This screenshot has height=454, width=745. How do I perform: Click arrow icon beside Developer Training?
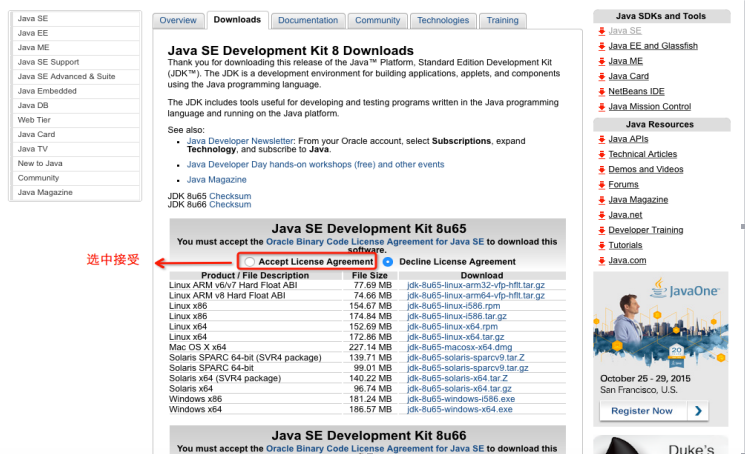[x=602, y=230]
